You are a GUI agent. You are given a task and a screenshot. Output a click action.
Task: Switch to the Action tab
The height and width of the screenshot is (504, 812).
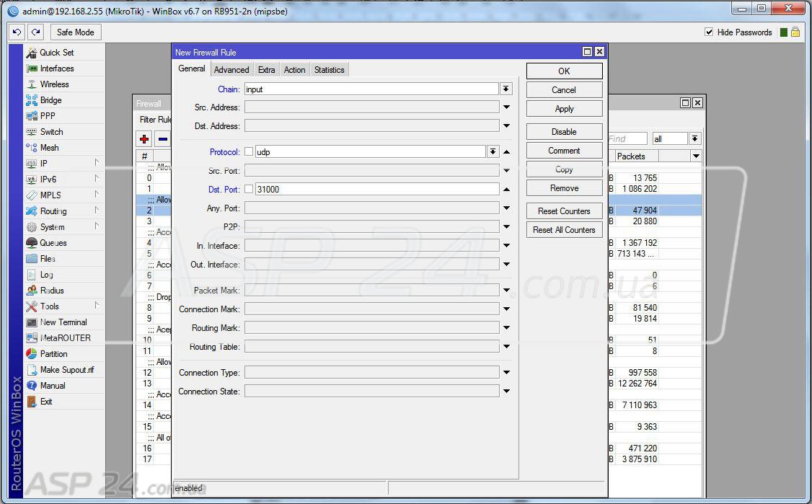pyautogui.click(x=294, y=70)
